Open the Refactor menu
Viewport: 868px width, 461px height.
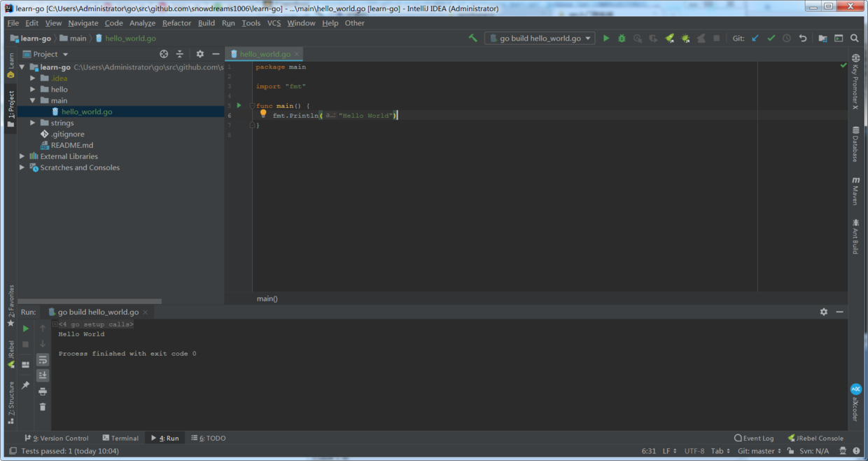click(176, 22)
